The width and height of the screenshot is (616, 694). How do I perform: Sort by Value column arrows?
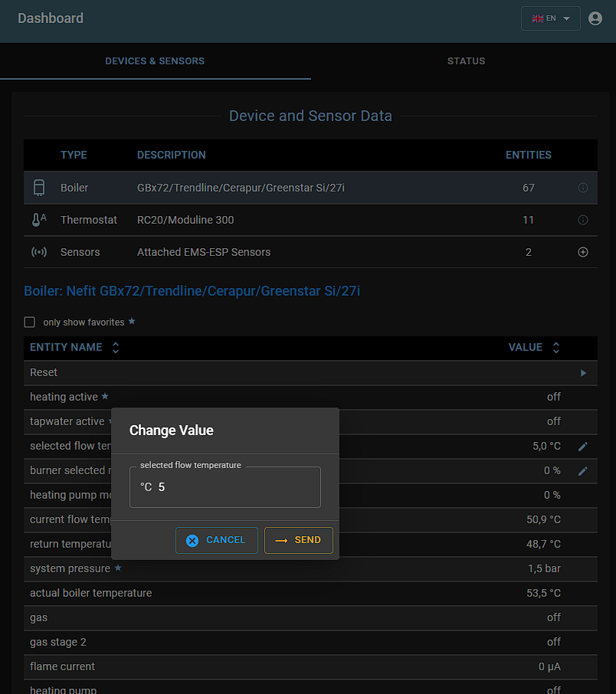pyautogui.click(x=556, y=348)
